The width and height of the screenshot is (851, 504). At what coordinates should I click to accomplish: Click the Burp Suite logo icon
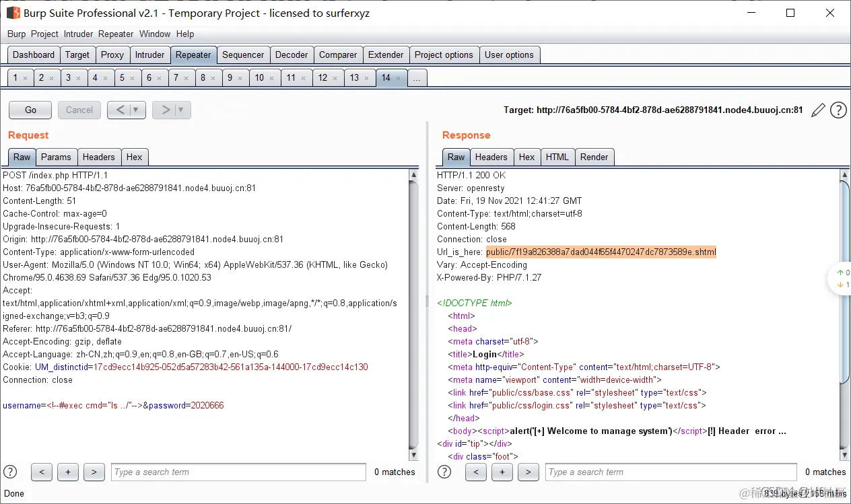(x=13, y=13)
